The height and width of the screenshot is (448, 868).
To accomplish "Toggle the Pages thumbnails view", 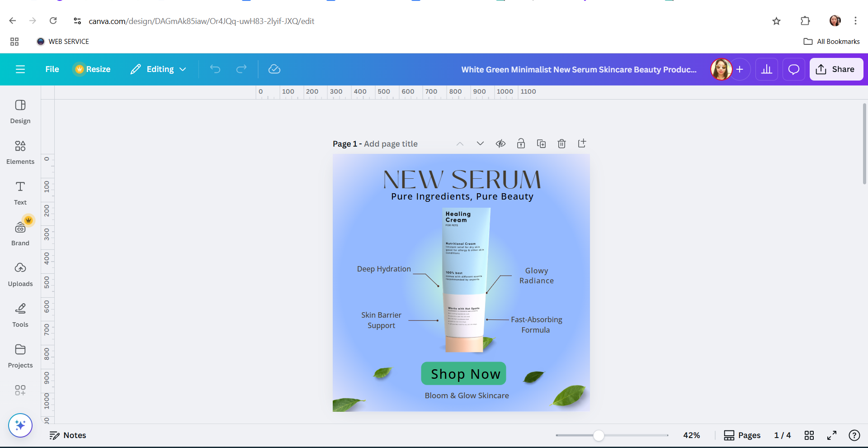I will pyautogui.click(x=742, y=435).
